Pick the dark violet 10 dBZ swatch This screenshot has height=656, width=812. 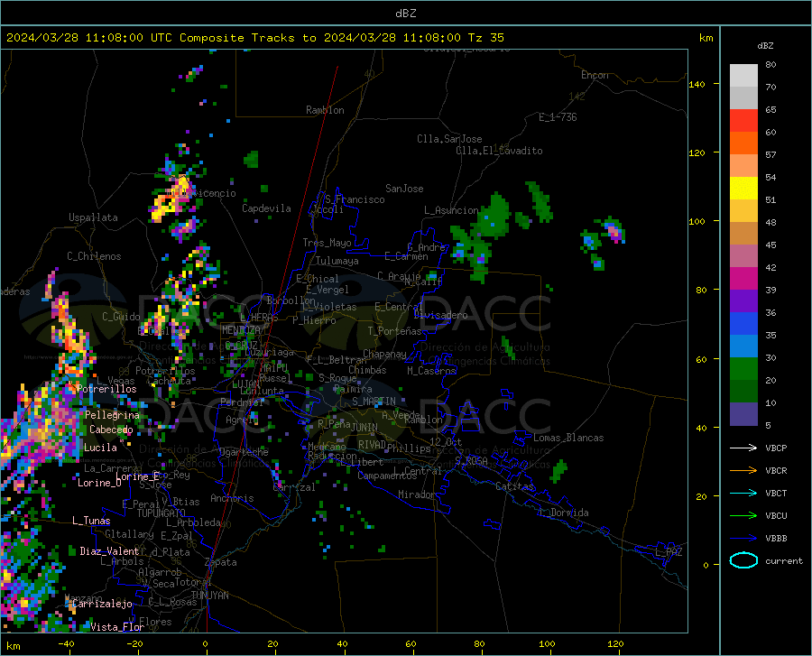743,414
